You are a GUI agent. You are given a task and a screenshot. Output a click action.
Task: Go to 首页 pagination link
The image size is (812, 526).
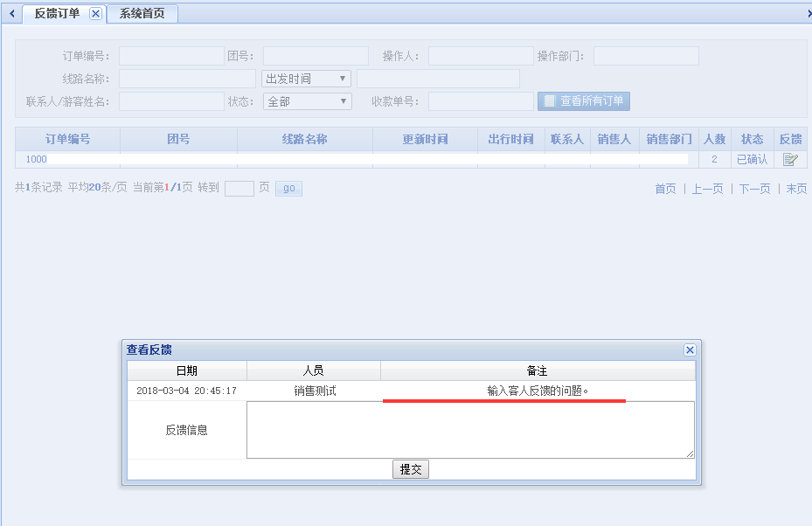665,189
